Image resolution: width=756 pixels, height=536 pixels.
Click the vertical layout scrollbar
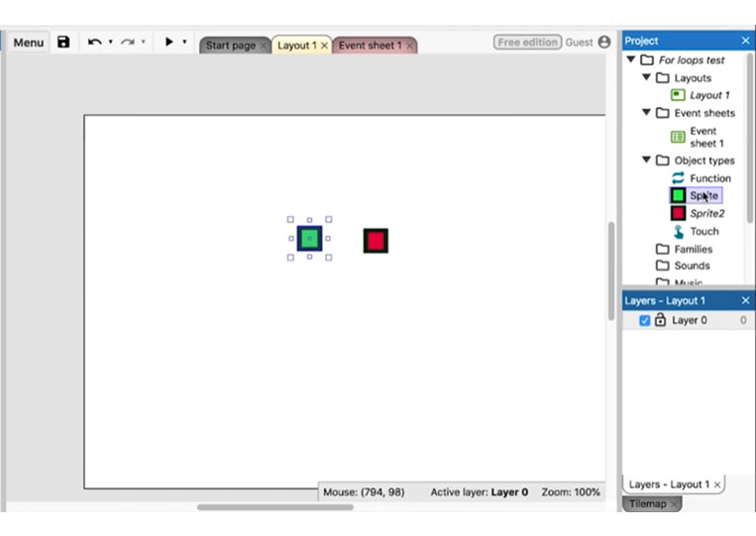click(x=611, y=270)
